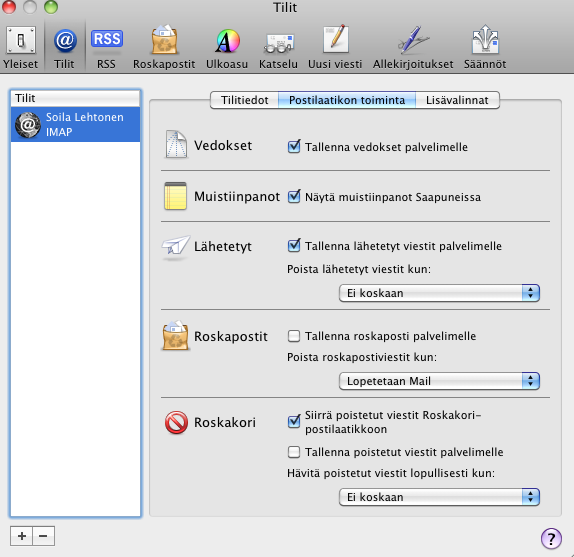Image resolution: width=574 pixels, height=557 pixels.
Task: Enable Tallenna roskaposti palvelimelle checkbox
Action: [294, 336]
